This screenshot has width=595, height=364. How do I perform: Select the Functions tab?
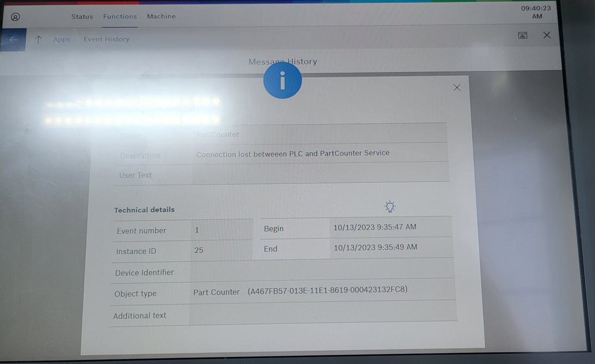(x=120, y=17)
